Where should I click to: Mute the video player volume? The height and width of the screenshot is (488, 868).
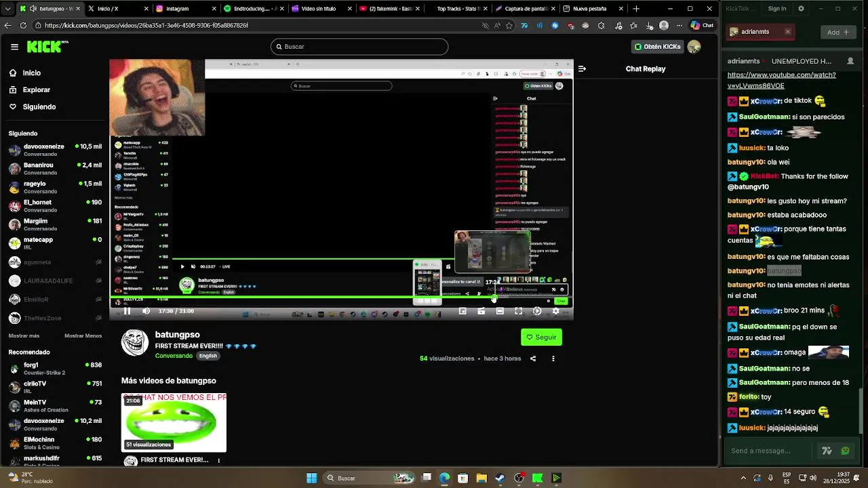coord(146,311)
